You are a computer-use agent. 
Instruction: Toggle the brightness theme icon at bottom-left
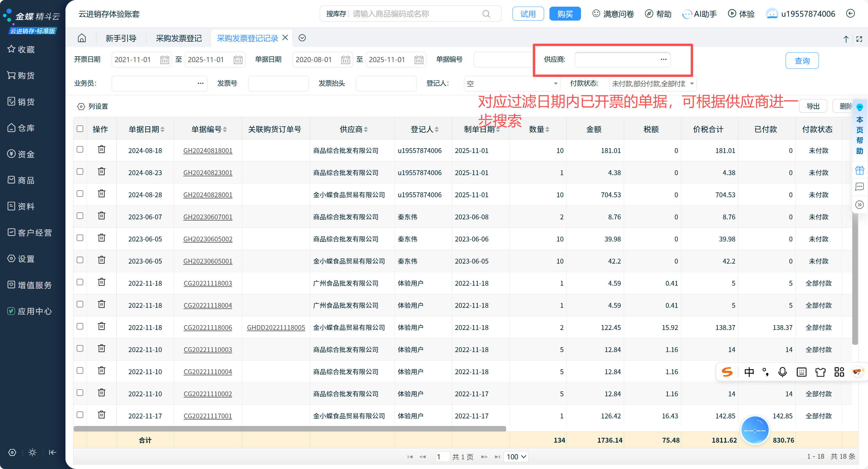pyautogui.click(x=32, y=453)
